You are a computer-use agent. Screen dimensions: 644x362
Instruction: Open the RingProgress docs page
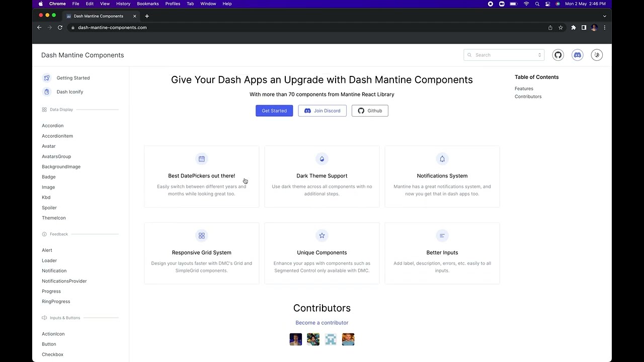(x=56, y=302)
